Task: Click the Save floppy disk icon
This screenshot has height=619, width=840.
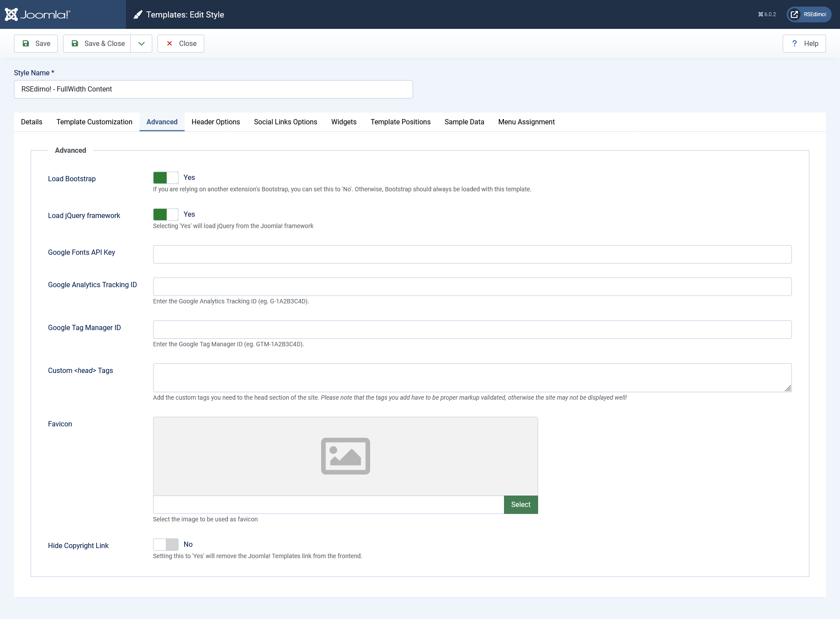Action: coord(26,43)
